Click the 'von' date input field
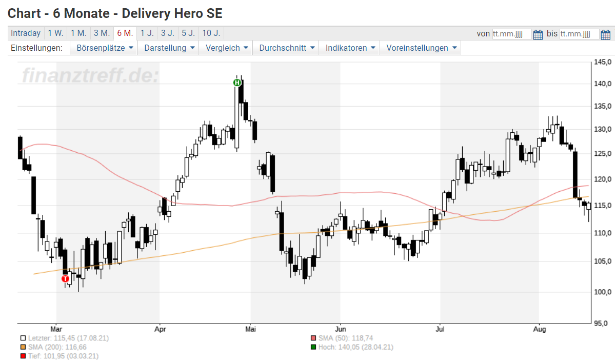This screenshot has height=364, width=615. pyautogui.click(x=512, y=34)
